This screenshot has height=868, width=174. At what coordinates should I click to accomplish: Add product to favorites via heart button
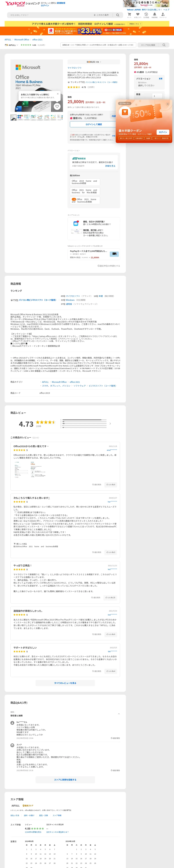point(57,106)
